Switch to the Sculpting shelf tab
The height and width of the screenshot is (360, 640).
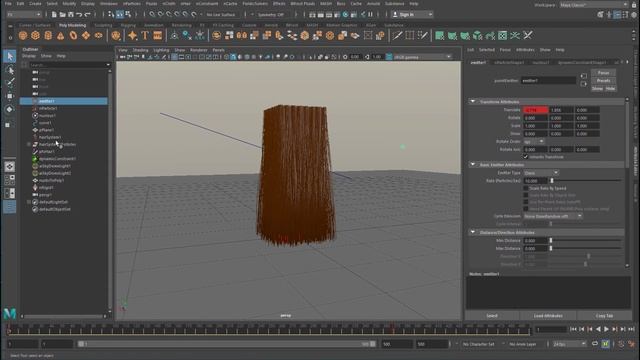103,25
